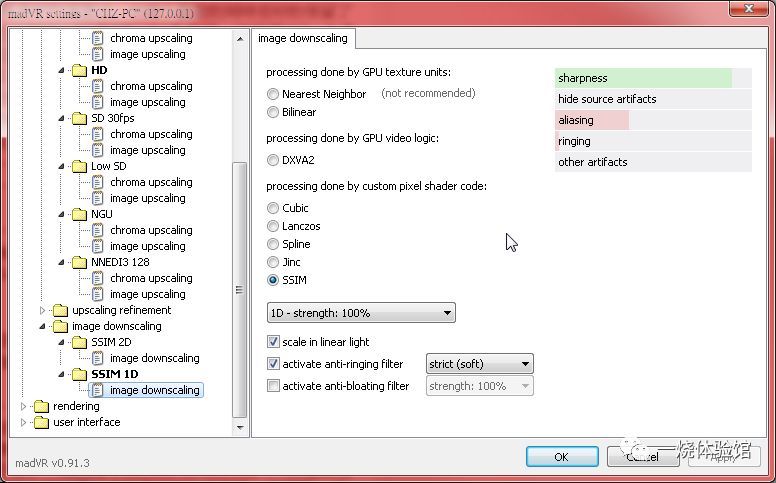This screenshot has height=483, width=776.
Task: Select the NGU folder icon
Action: pos(80,214)
